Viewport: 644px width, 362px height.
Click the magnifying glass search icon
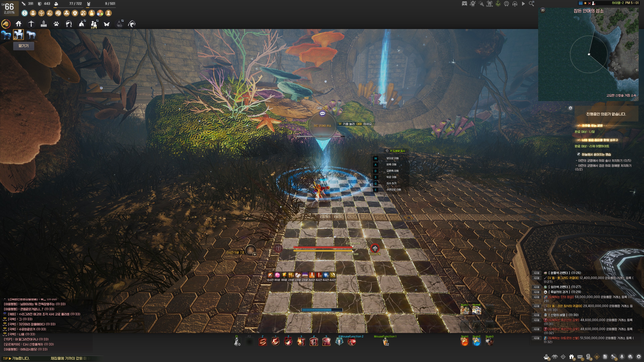pyautogui.click(x=531, y=4)
